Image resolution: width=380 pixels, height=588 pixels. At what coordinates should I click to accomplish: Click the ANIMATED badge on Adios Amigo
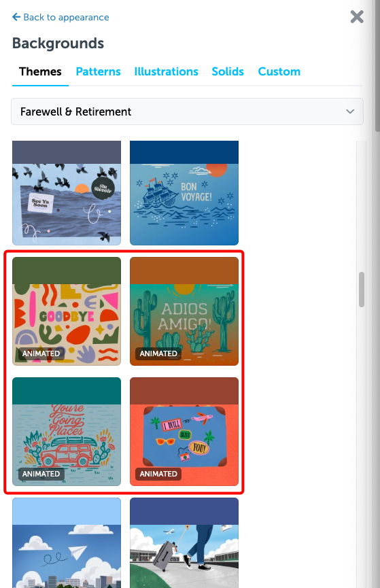click(x=158, y=353)
